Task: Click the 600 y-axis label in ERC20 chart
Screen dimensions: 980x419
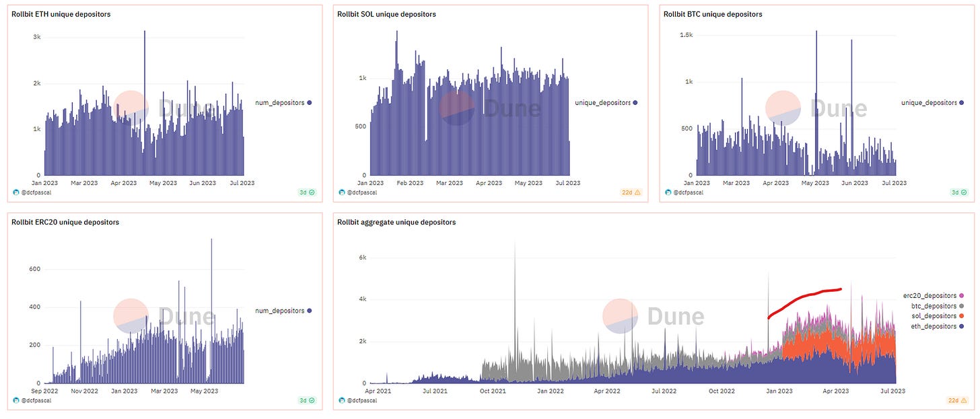Action: tap(36, 269)
